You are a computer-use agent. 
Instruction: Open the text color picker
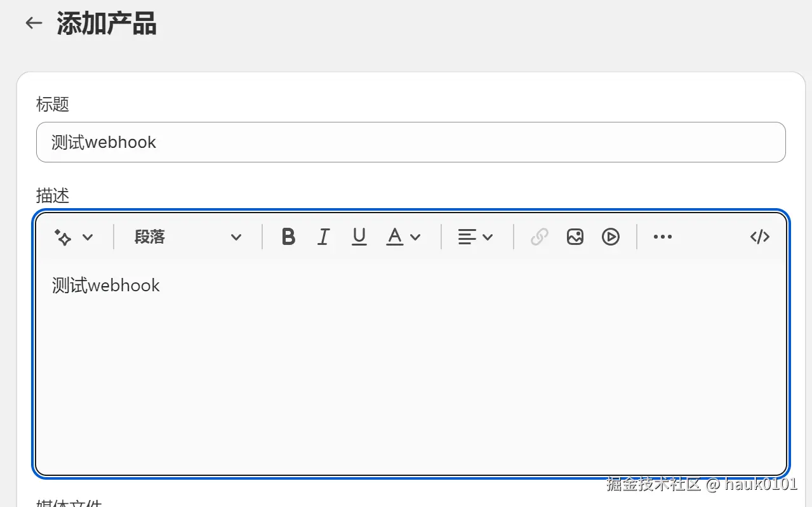point(394,237)
